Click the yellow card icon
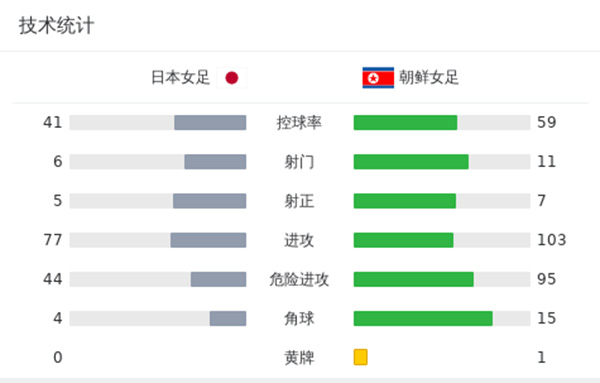Screen dimensions: 600x383 point(360,357)
